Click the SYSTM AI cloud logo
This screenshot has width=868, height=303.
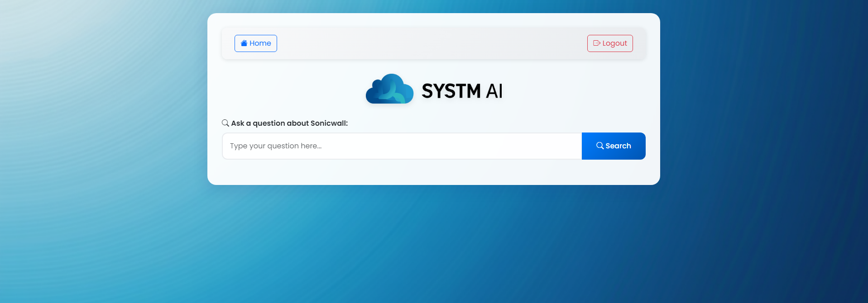(x=389, y=90)
